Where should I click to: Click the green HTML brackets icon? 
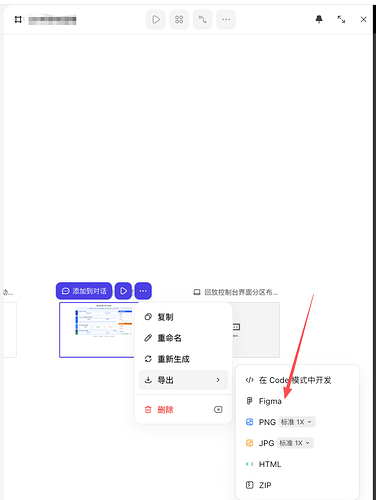coord(249,464)
